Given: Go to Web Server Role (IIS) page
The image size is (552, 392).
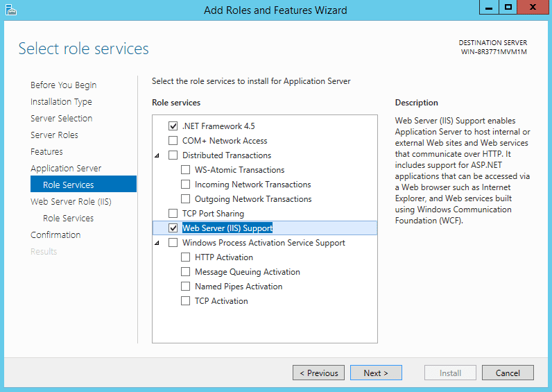Looking at the screenshot, I should pyautogui.click(x=71, y=201).
